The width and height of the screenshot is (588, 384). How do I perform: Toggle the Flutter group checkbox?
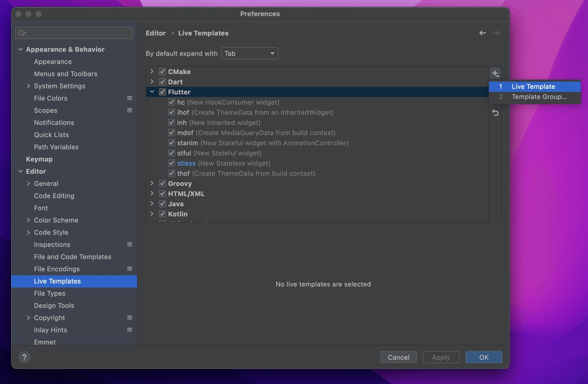[163, 92]
